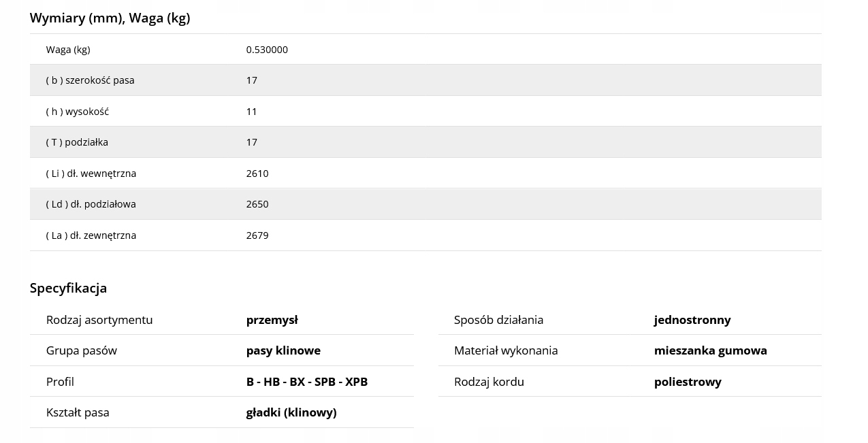Click the pitch length value 2650

pos(257,204)
